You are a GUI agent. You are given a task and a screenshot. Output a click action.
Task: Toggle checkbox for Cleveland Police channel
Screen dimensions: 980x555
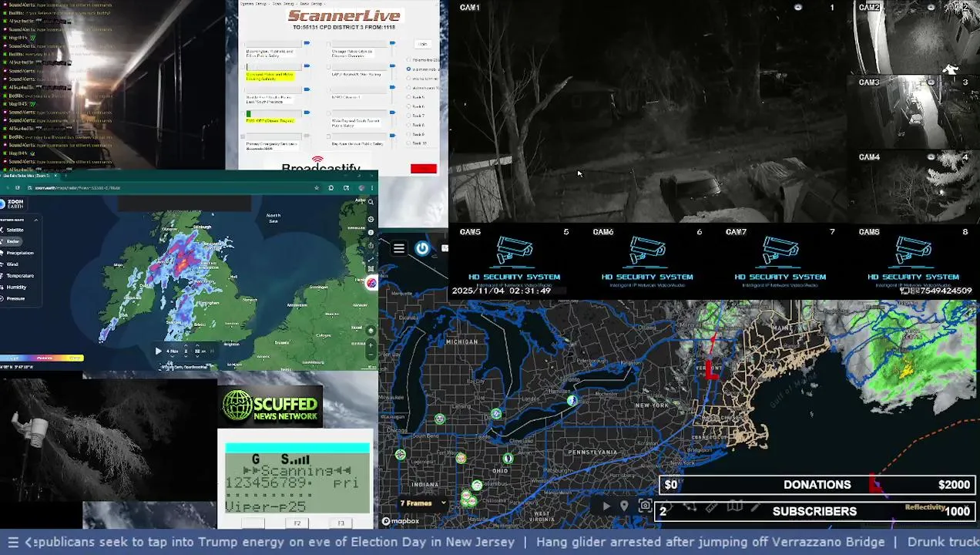point(243,67)
